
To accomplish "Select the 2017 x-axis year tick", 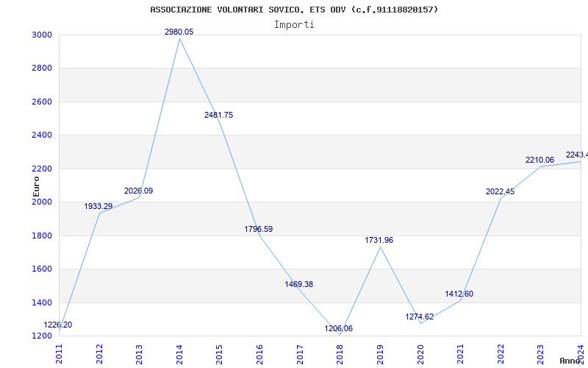I will pos(300,355).
